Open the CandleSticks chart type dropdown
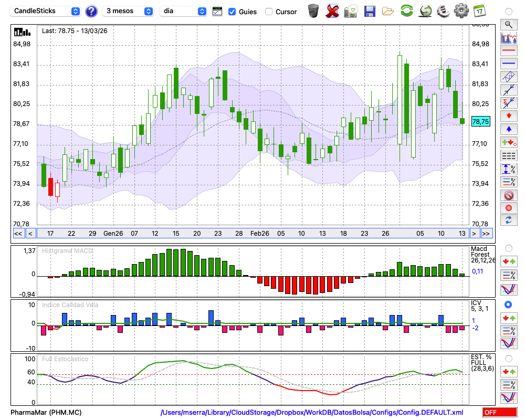The width and height of the screenshot is (525, 420). coord(46,11)
